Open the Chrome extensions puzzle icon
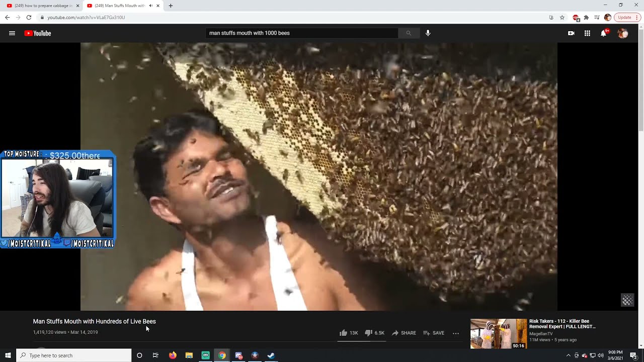Screen dimensions: 644x362 pos(586,17)
